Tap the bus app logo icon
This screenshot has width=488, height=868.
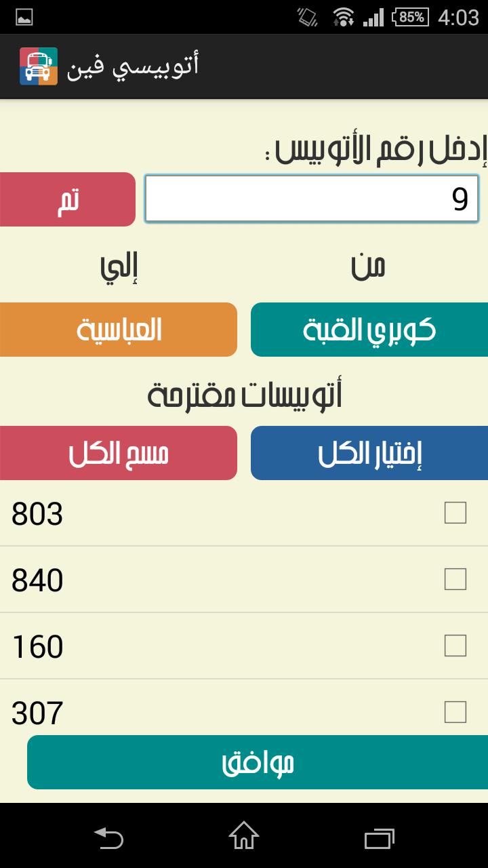coord(39,66)
